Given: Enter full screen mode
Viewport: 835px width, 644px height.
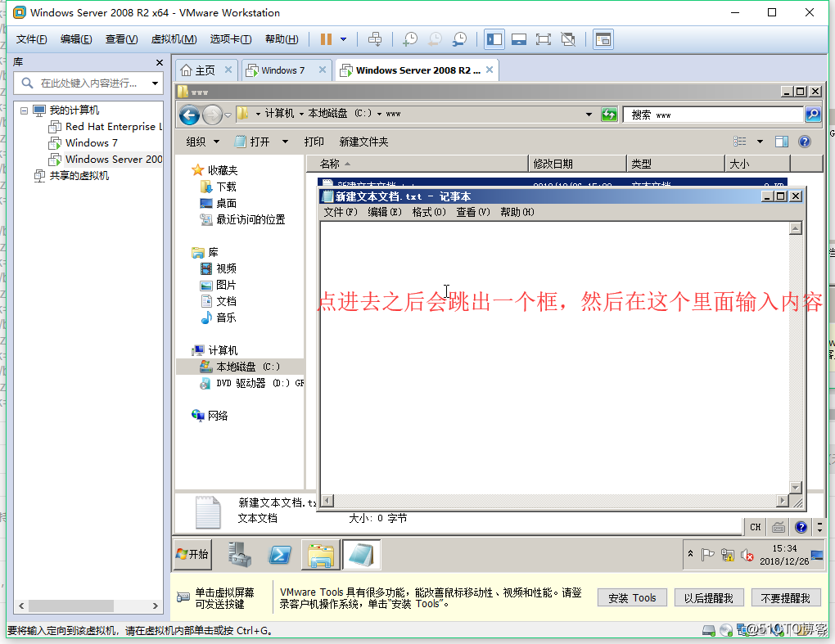Looking at the screenshot, I should click(544, 38).
